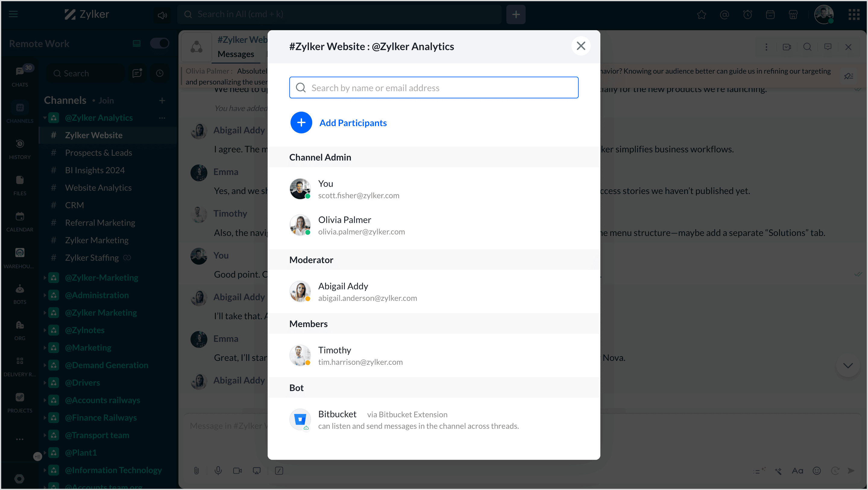Click the Join channels link
This screenshot has height=490, width=868.
(x=106, y=100)
